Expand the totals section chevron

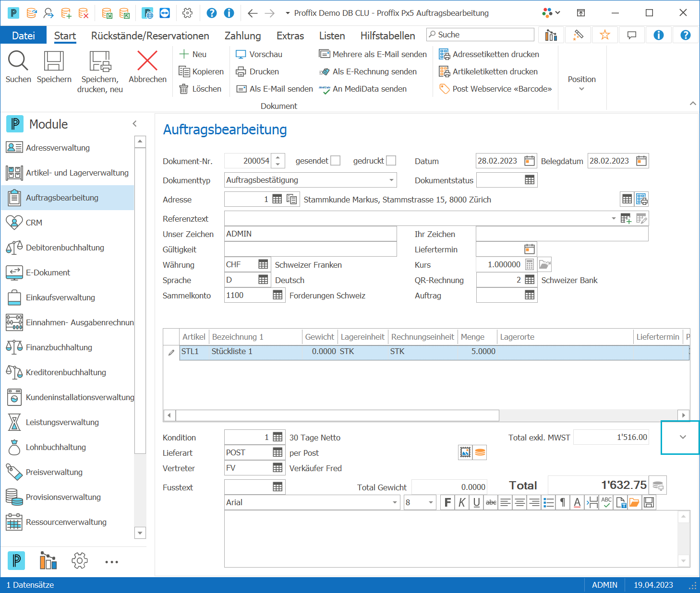[683, 437]
